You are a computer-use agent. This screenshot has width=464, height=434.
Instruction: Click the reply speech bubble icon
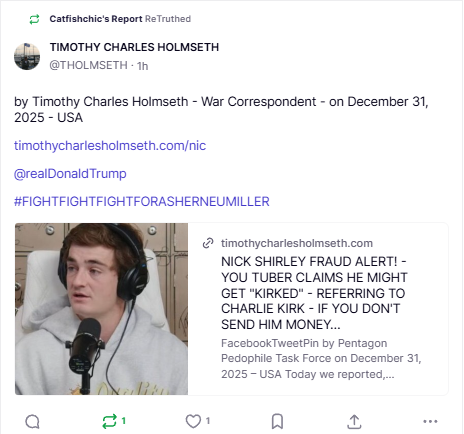click(x=33, y=421)
